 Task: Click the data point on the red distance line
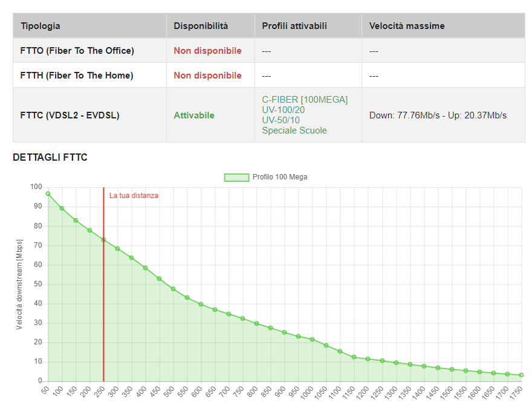click(104, 240)
